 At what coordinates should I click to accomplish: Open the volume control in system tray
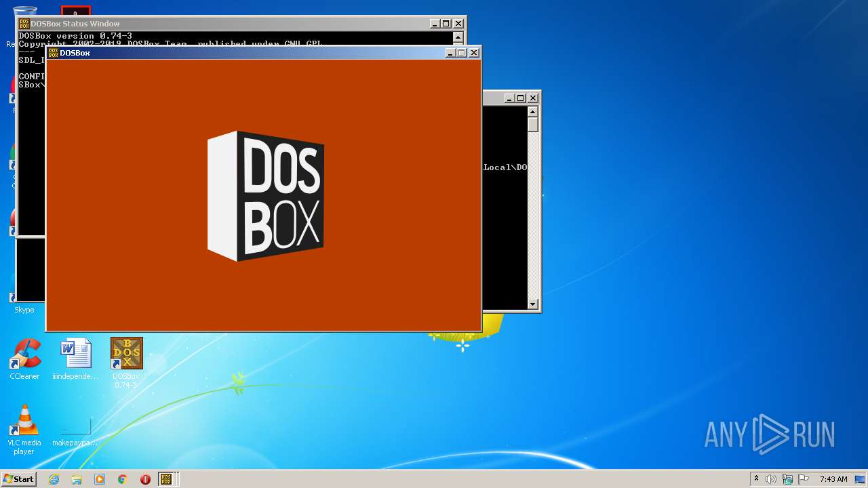(771, 479)
